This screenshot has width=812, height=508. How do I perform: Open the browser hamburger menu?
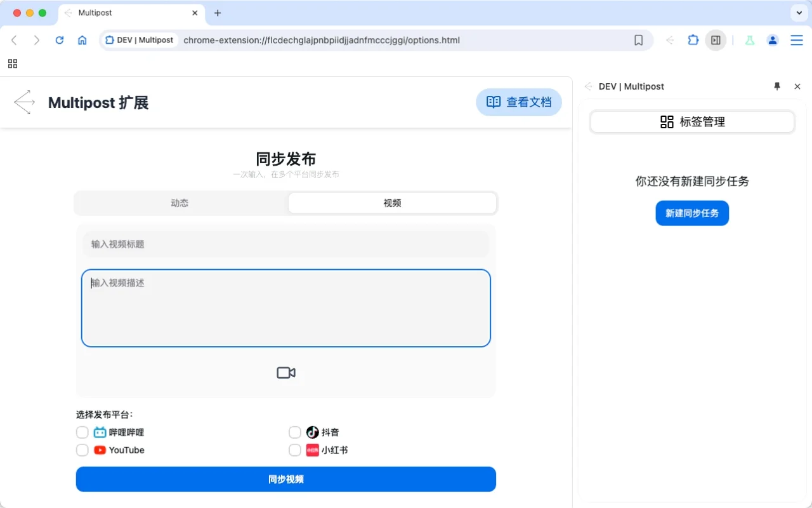796,40
